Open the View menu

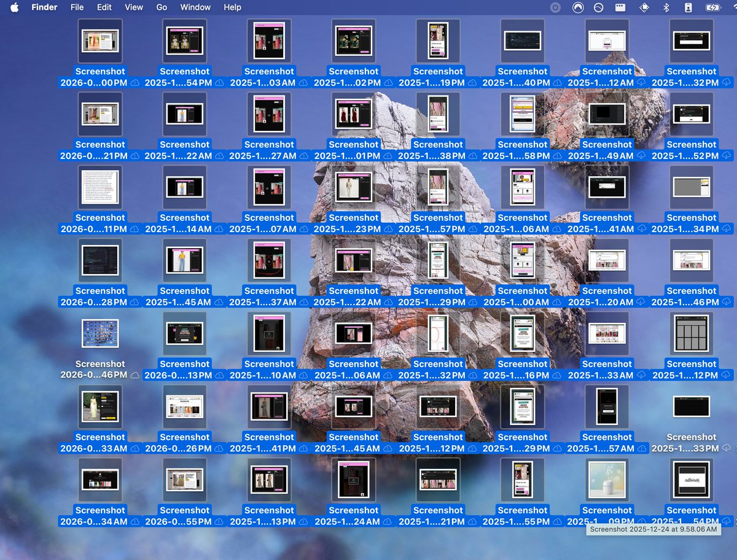[134, 7]
